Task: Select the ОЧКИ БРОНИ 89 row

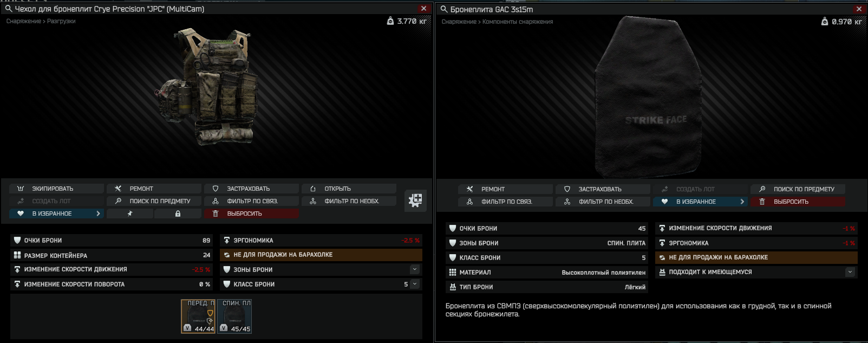Action: tap(111, 240)
